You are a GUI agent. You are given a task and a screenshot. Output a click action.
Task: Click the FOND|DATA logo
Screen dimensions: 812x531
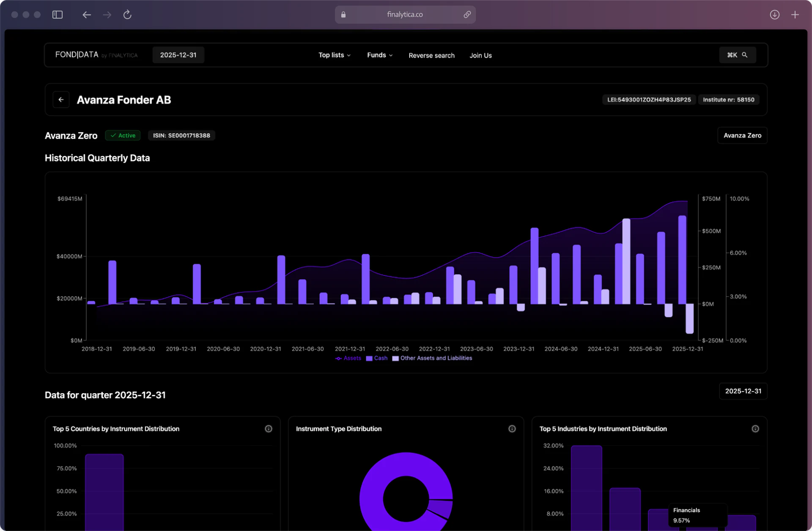click(x=96, y=55)
